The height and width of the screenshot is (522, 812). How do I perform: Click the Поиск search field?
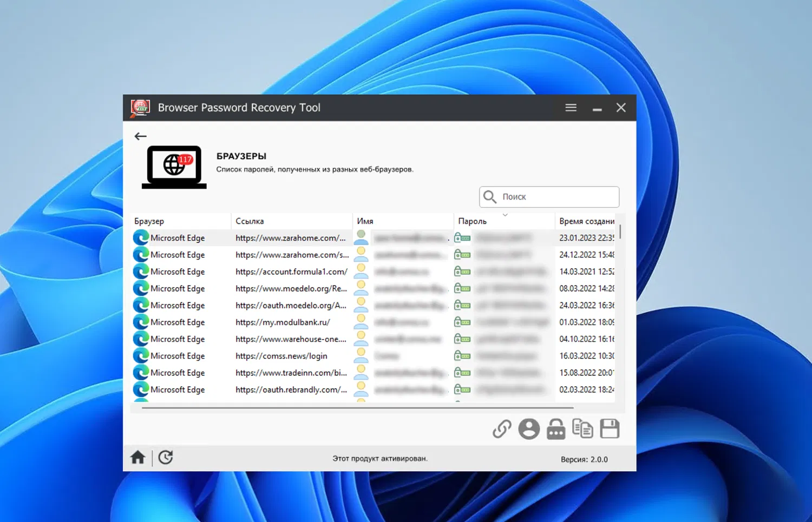click(x=549, y=197)
